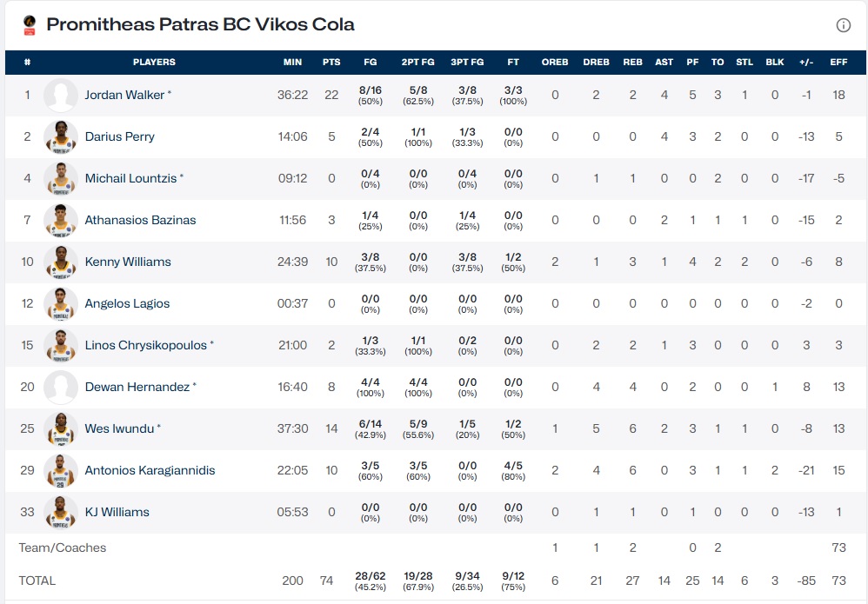
Task: Open Michail Lountzis player profile link
Action: (x=134, y=178)
